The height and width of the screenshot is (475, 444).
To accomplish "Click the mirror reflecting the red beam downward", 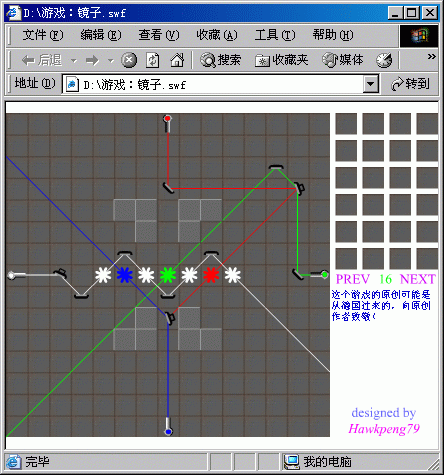I will [168, 188].
